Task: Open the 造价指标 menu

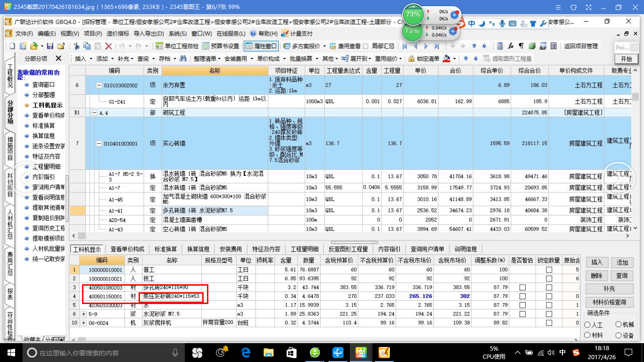Action: click(x=118, y=33)
